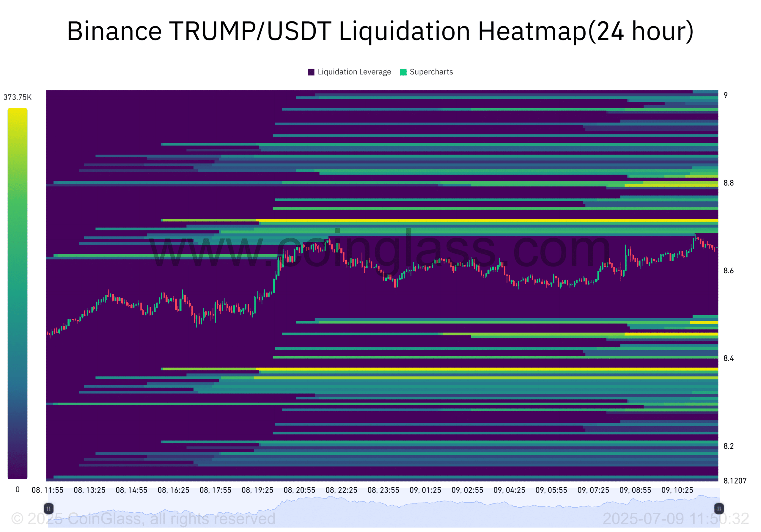Screen dimensions: 761x532
Task: Click the 8.1207 minimum price label
Action: coord(735,481)
